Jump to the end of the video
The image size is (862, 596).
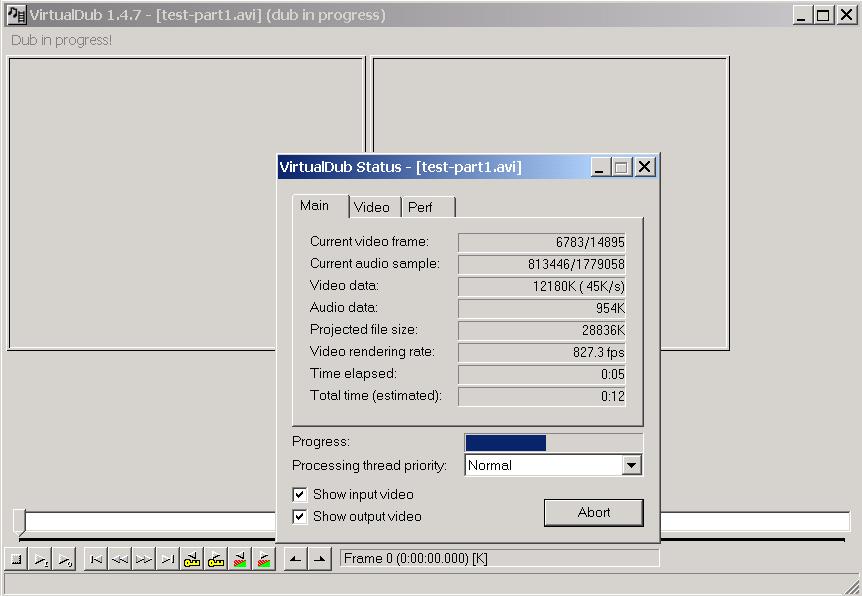tap(168, 559)
